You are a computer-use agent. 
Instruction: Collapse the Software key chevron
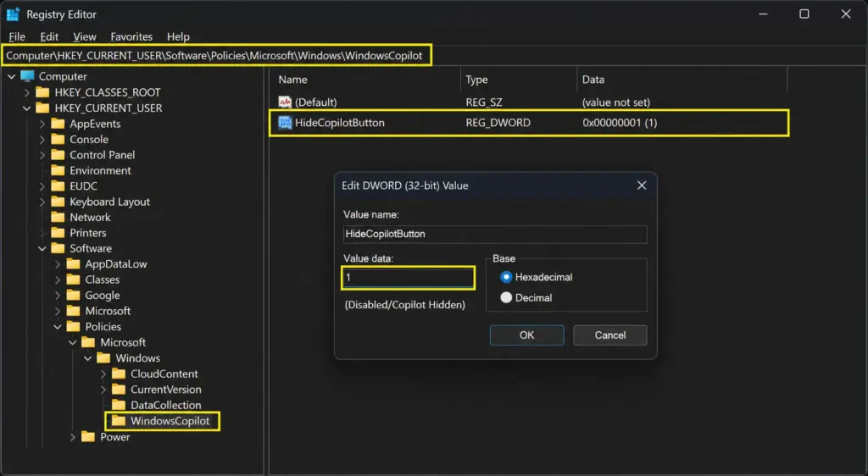(x=42, y=249)
